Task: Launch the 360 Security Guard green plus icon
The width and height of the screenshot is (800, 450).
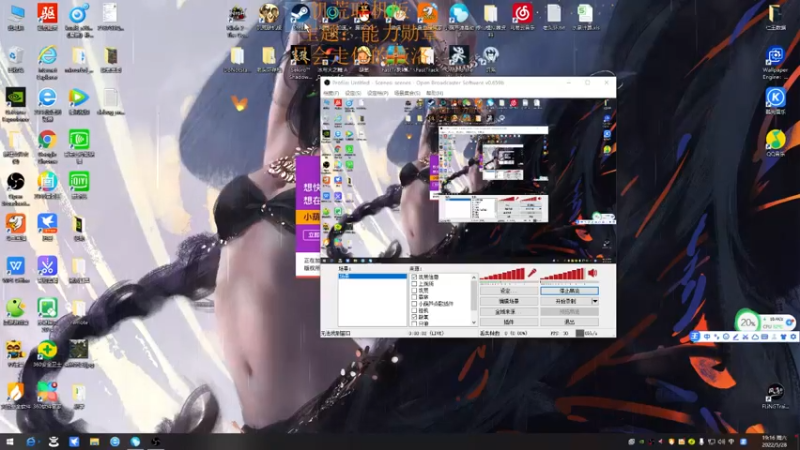Action: pyautogui.click(x=47, y=353)
